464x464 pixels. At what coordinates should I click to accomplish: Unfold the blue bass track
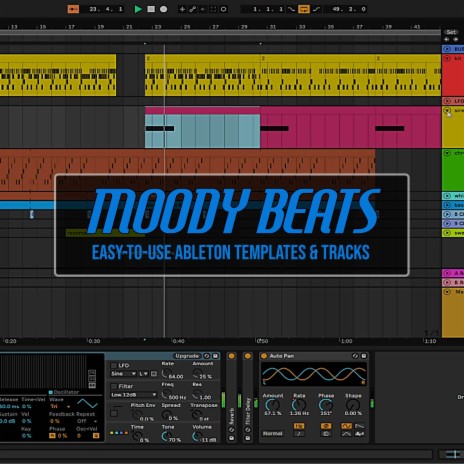447,205
